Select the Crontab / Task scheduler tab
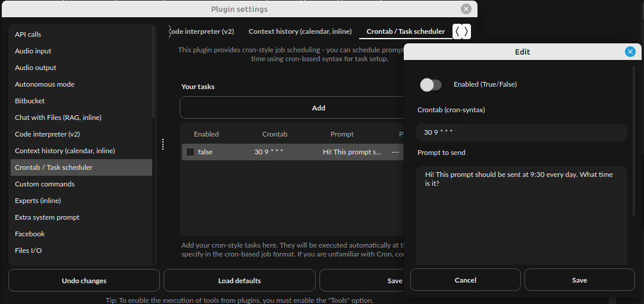644x304 pixels. [406, 31]
